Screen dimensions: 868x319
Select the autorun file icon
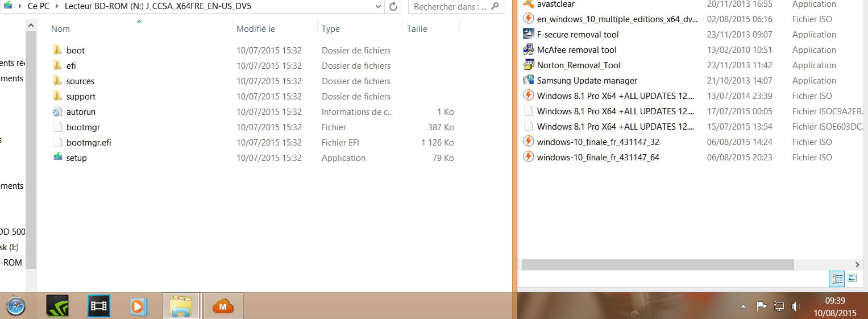[x=57, y=111]
